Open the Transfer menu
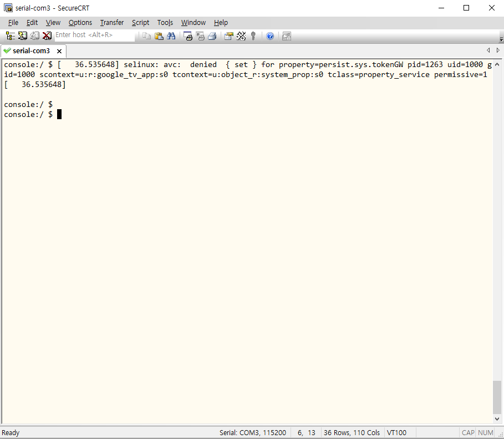 112,23
